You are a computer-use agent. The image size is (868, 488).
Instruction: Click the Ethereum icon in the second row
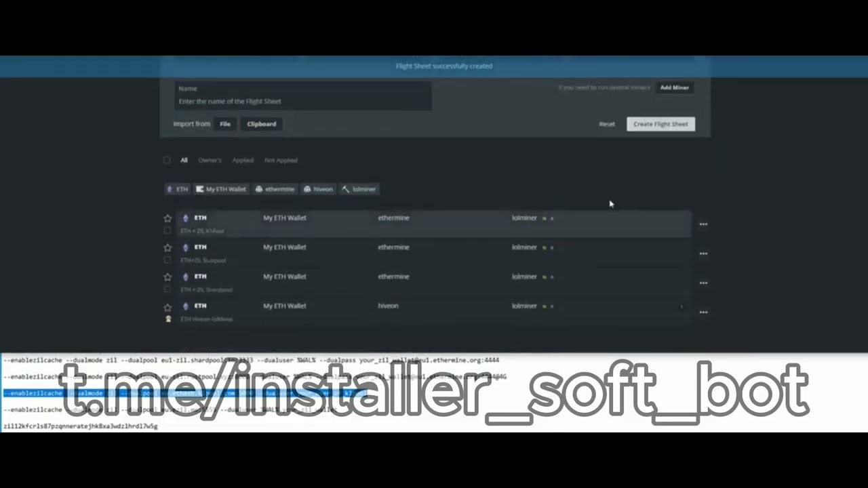(186, 247)
